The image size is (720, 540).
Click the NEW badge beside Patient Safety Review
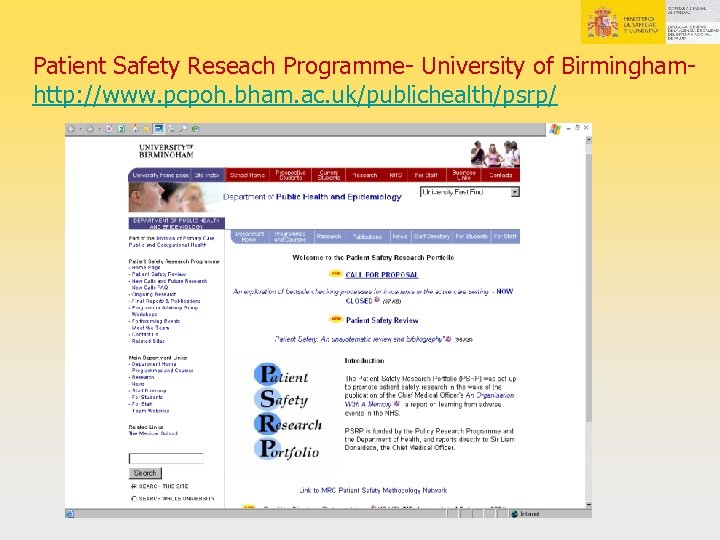pos(336,319)
